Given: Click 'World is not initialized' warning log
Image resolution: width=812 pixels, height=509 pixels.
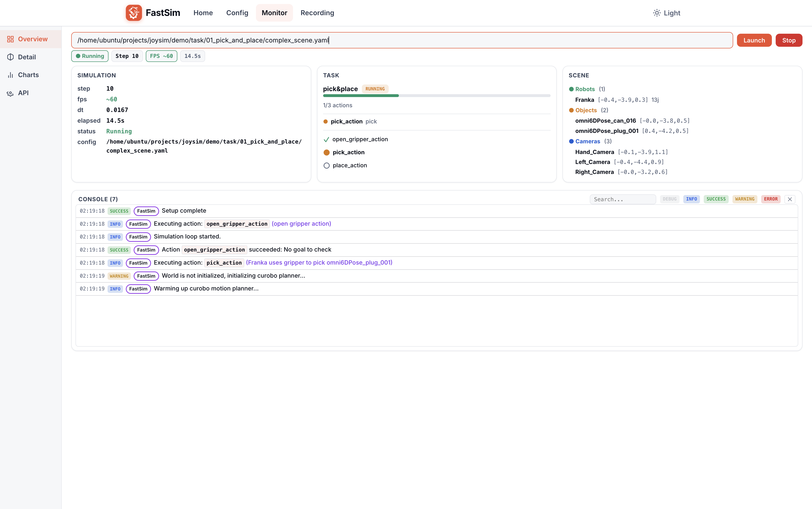Looking at the screenshot, I should tap(436, 276).
